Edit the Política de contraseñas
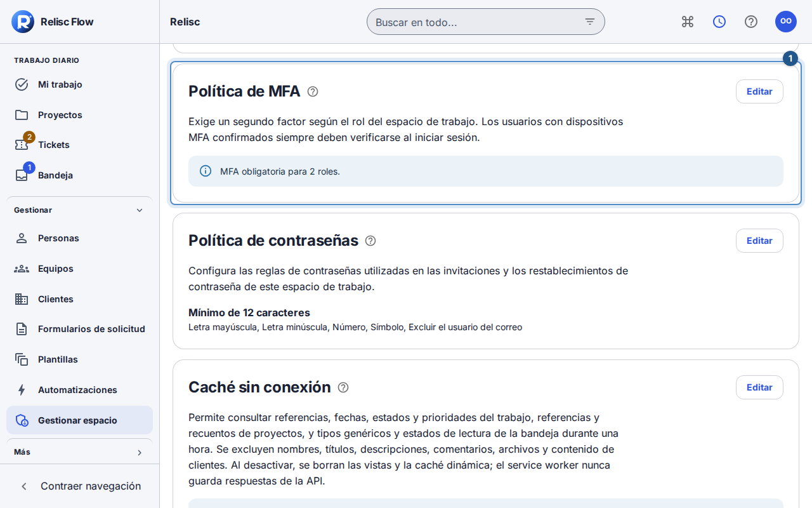 (759, 241)
